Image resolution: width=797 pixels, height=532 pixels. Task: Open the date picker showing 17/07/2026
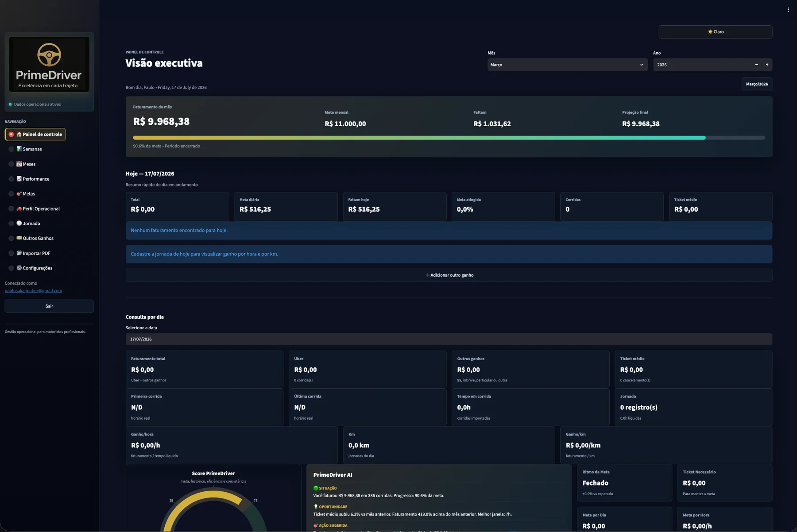point(449,339)
